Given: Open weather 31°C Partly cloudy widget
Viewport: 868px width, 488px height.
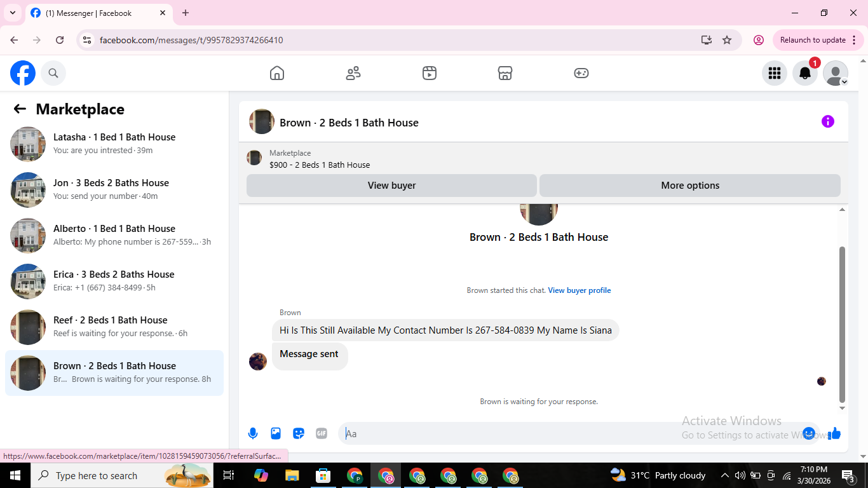Looking at the screenshot, I should (x=658, y=475).
